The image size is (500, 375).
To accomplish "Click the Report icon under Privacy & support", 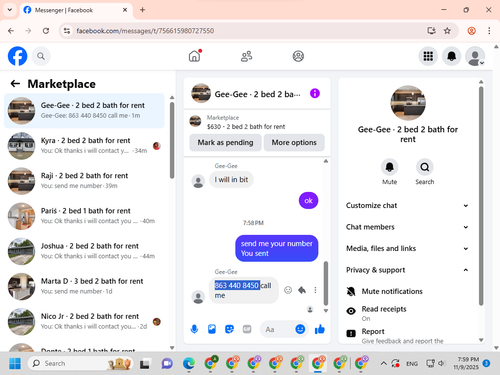I will coord(351,333).
